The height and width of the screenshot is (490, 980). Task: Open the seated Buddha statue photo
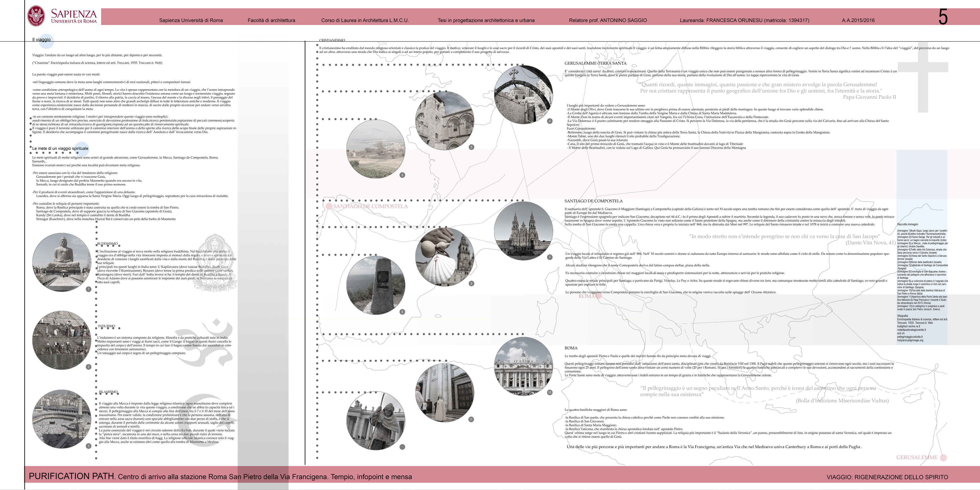62,262
